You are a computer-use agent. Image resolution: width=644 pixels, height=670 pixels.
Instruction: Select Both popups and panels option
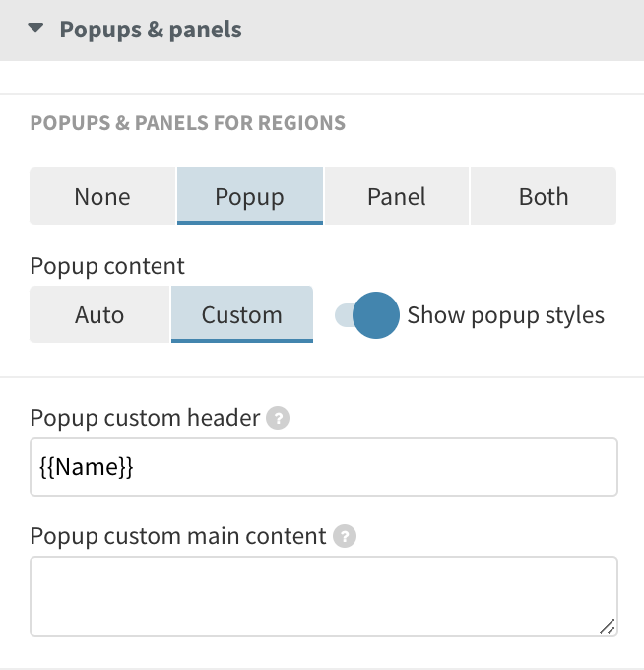click(544, 196)
